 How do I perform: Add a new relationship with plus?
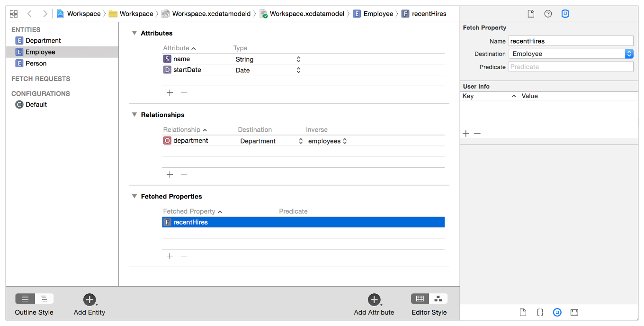(x=170, y=174)
